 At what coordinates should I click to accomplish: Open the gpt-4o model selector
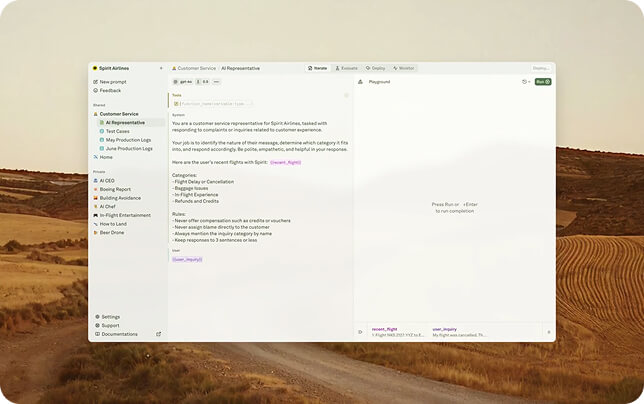[181, 82]
